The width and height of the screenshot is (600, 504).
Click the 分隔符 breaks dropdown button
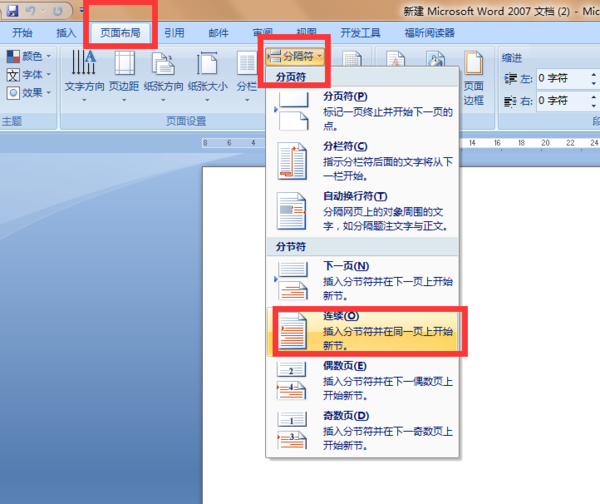pos(295,57)
